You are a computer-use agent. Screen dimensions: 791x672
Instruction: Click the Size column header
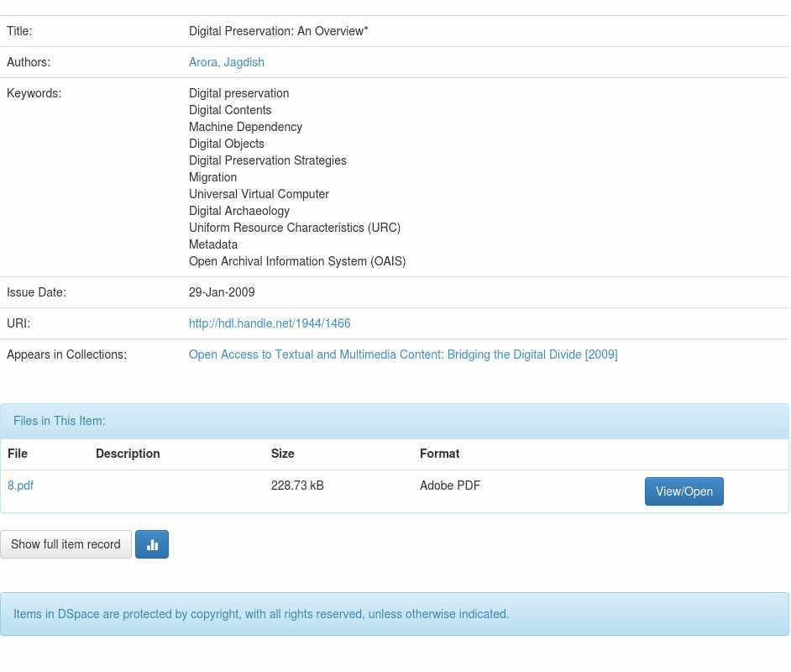283,454
